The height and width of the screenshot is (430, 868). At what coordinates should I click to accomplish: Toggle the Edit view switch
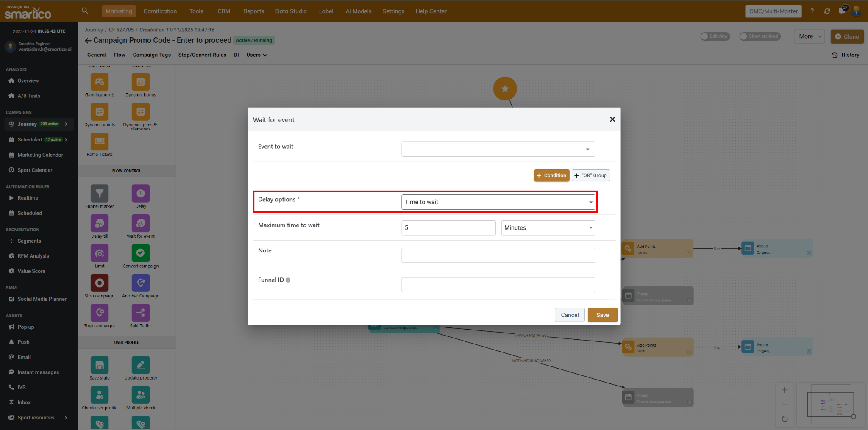coord(705,36)
